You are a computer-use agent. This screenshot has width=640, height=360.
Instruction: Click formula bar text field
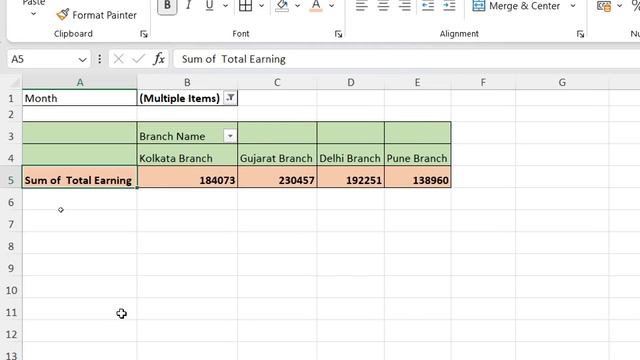[x=407, y=59]
